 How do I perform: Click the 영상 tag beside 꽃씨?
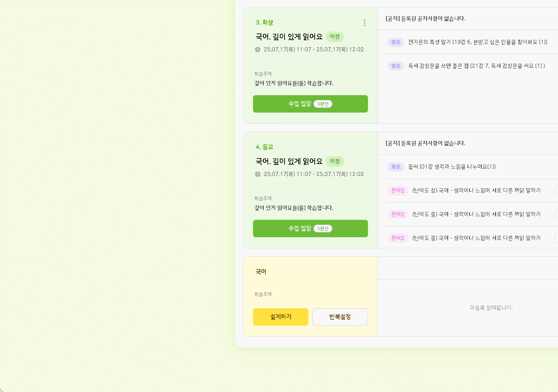395,167
